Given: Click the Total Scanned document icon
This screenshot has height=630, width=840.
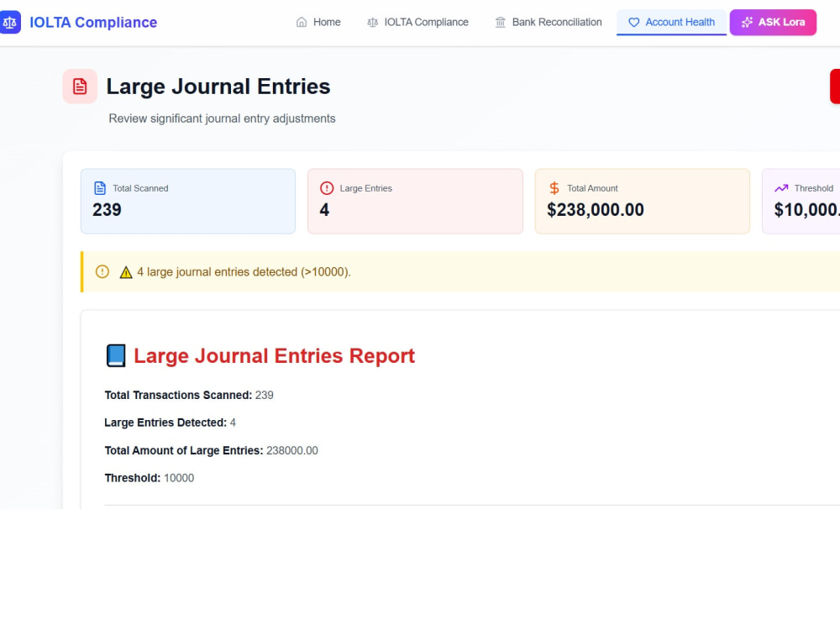Looking at the screenshot, I should coord(100,188).
